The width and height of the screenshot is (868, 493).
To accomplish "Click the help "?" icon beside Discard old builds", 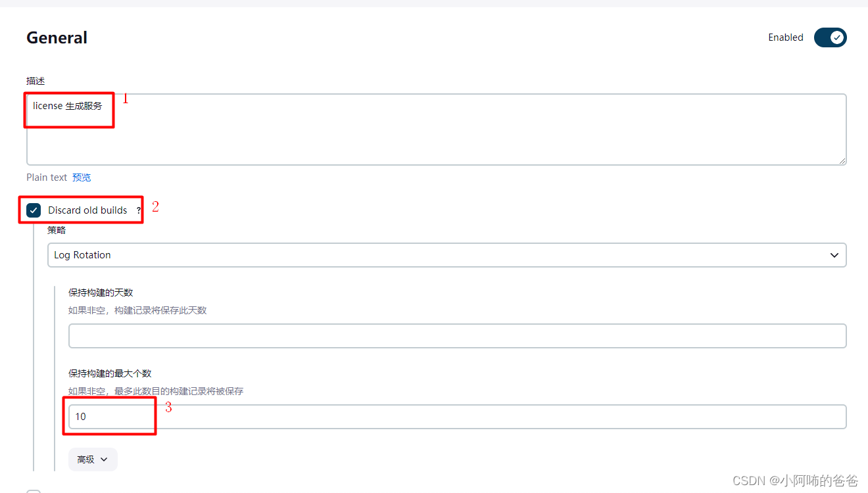I will [138, 210].
